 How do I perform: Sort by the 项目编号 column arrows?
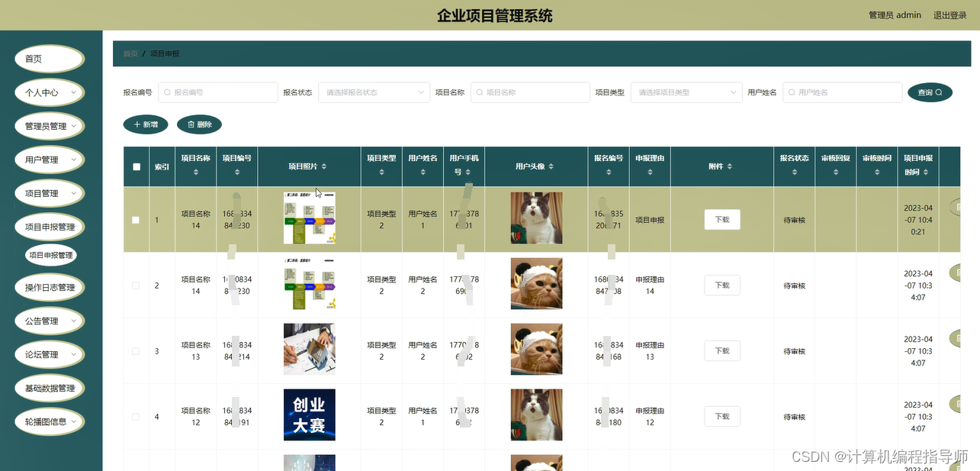click(237, 173)
